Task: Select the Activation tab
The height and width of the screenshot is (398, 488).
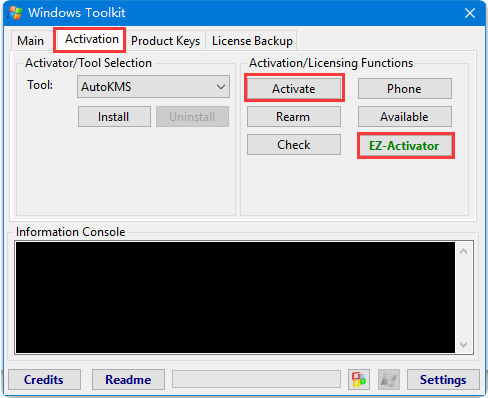Action: click(92, 39)
